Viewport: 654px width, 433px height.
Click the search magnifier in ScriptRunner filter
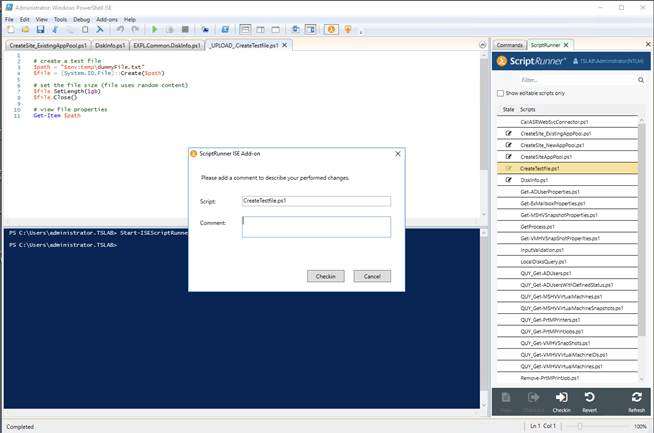point(641,80)
